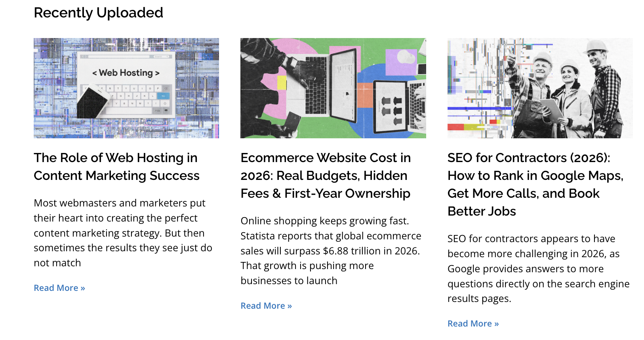Open the Web Hosting article thumbnail image
The image size is (644, 340).
click(126, 88)
